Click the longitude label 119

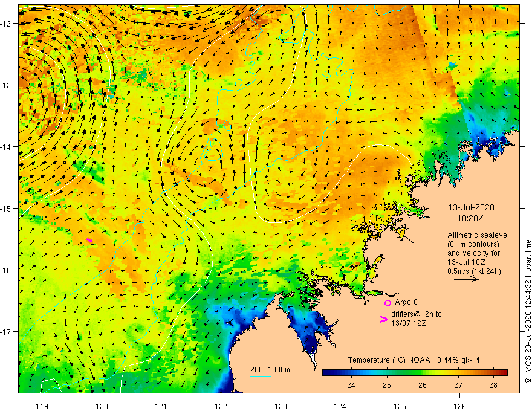(x=42, y=406)
